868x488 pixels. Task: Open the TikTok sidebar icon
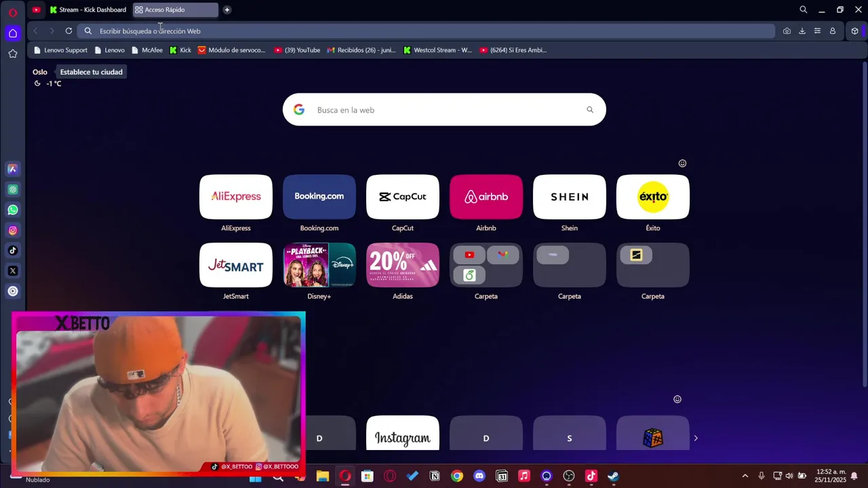pos(12,250)
